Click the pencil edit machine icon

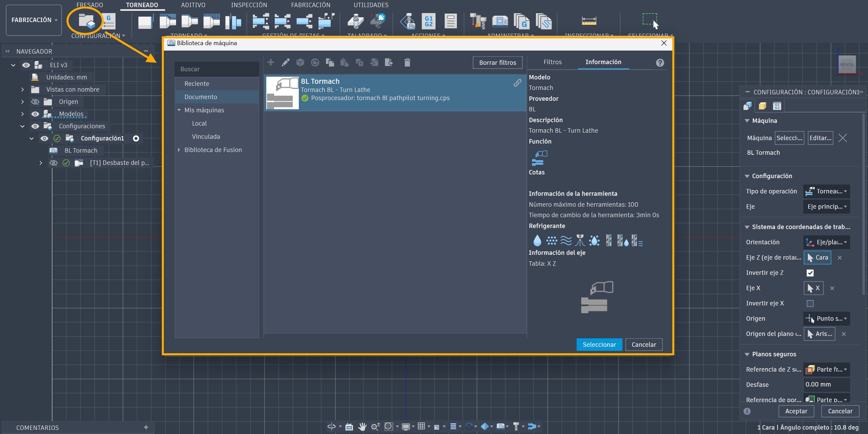pyautogui.click(x=286, y=62)
